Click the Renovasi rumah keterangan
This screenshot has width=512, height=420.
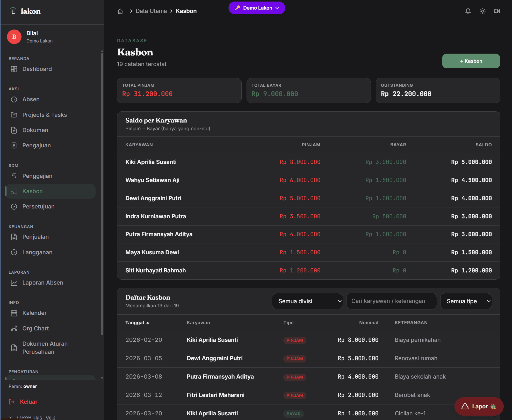click(416, 358)
